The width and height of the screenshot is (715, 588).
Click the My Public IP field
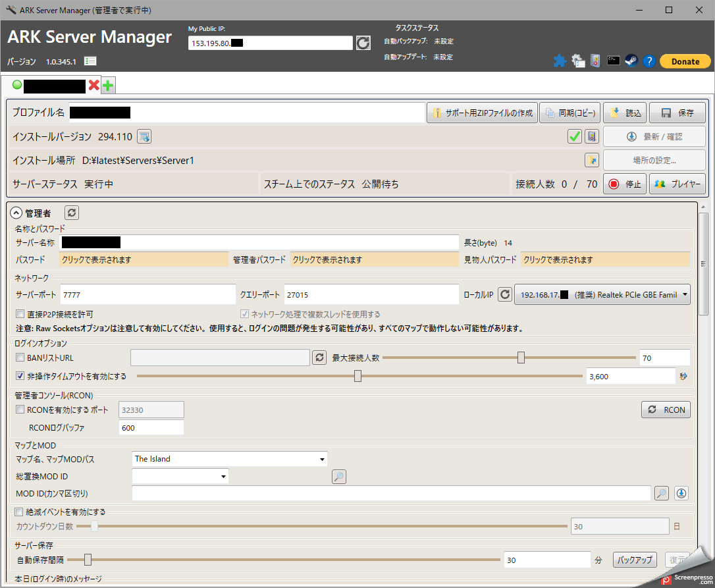[271, 43]
